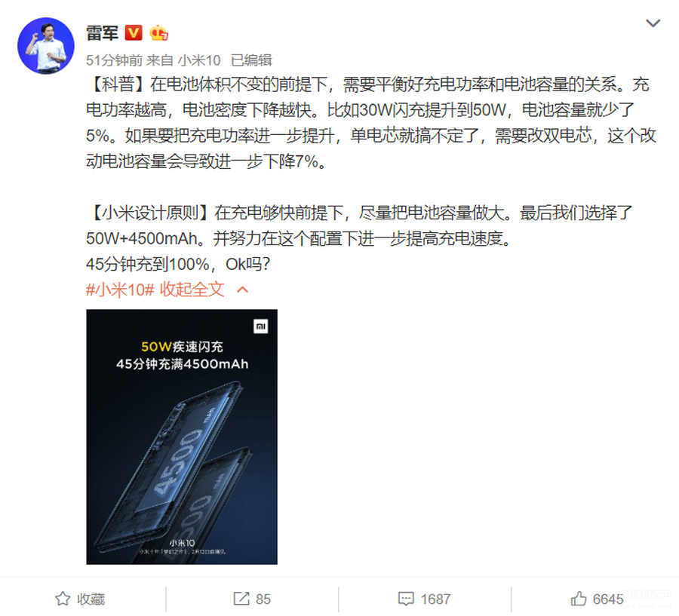This screenshot has width=679, height=616.
Task: Toggle the thumbs-up like icon
Action: point(578,599)
